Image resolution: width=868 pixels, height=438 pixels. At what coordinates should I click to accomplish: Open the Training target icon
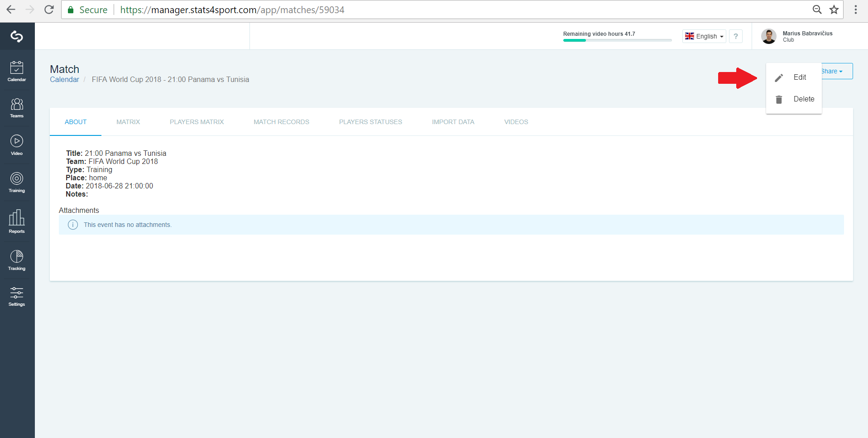(17, 183)
